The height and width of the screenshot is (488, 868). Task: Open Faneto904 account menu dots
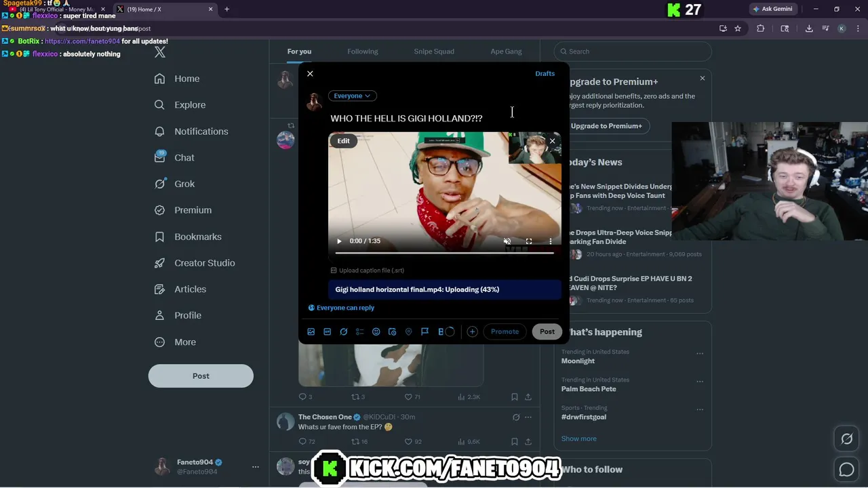[x=256, y=466]
